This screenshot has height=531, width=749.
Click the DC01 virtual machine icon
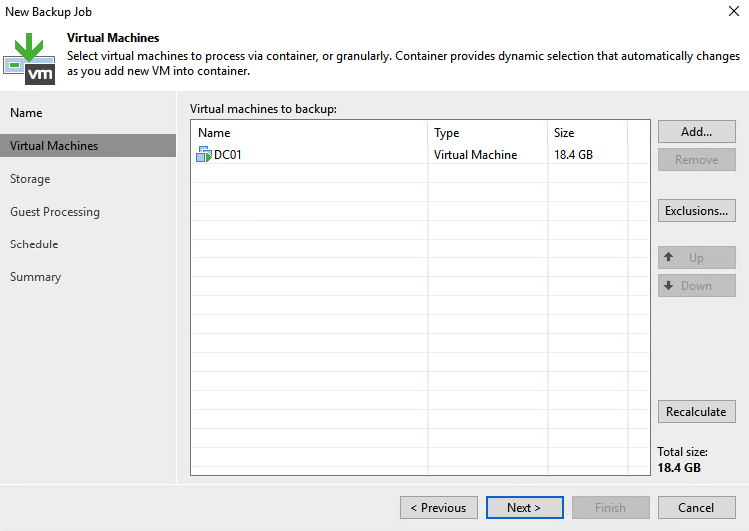(x=204, y=154)
